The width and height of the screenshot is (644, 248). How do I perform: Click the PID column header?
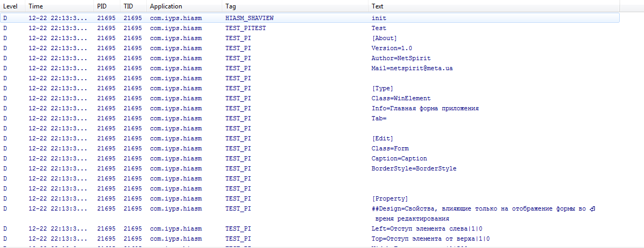103,6
